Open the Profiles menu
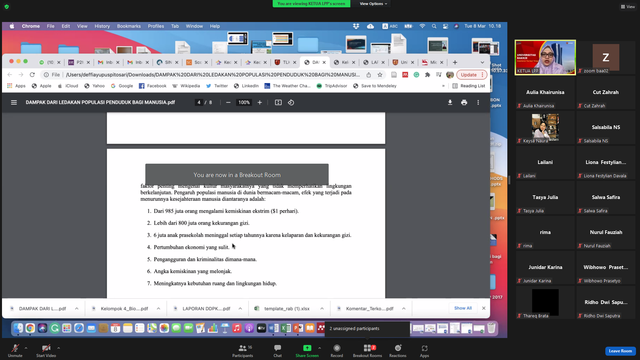The width and height of the screenshot is (640, 360). coord(156,26)
